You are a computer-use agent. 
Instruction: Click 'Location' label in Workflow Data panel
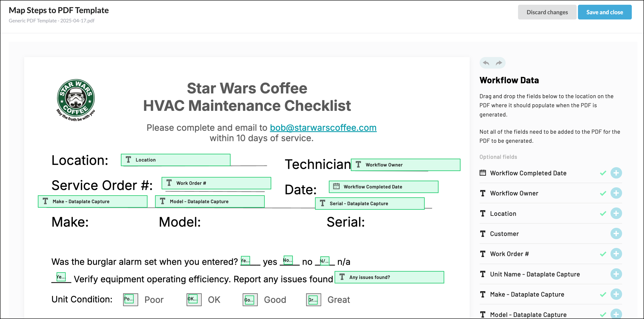click(x=503, y=214)
